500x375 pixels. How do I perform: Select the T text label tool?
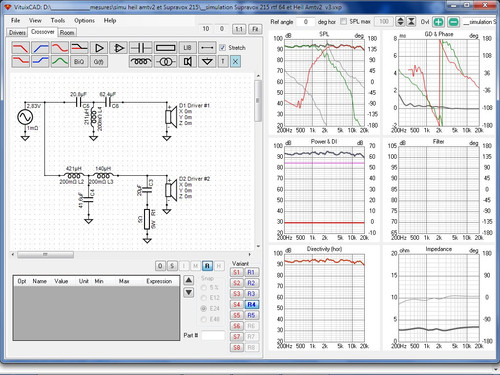click(x=223, y=61)
